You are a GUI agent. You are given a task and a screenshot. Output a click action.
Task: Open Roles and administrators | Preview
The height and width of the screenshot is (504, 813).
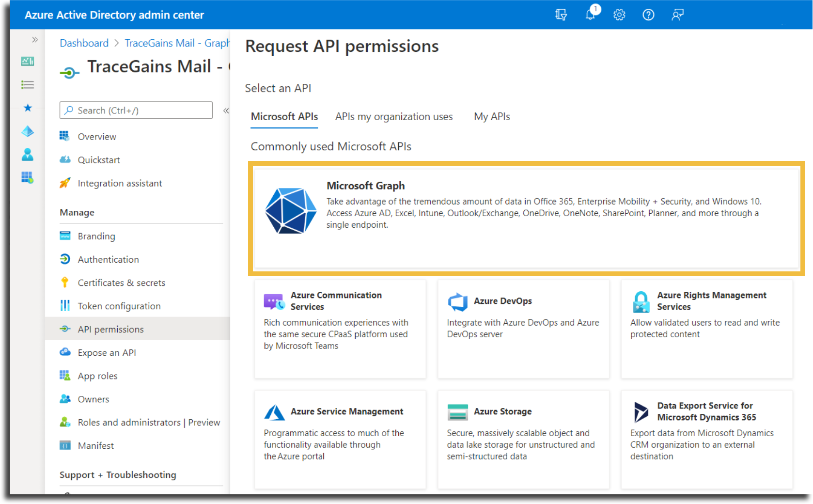click(x=149, y=422)
